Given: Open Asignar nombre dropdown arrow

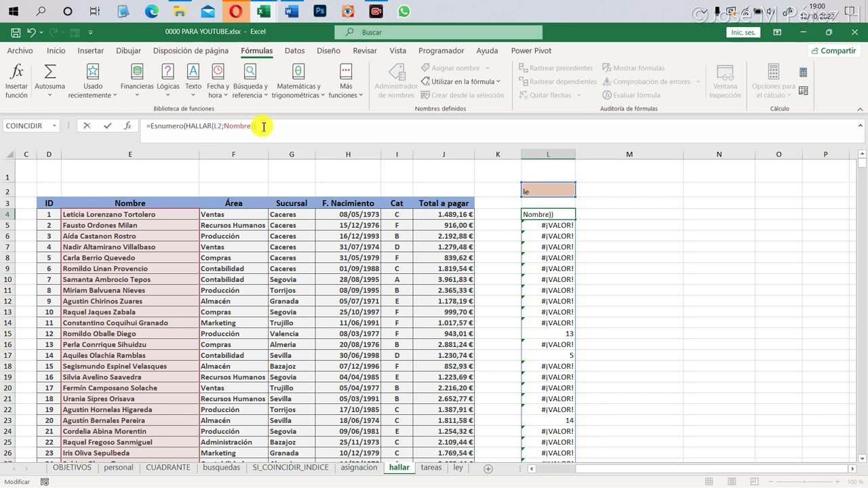Looking at the screenshot, I should point(487,68).
